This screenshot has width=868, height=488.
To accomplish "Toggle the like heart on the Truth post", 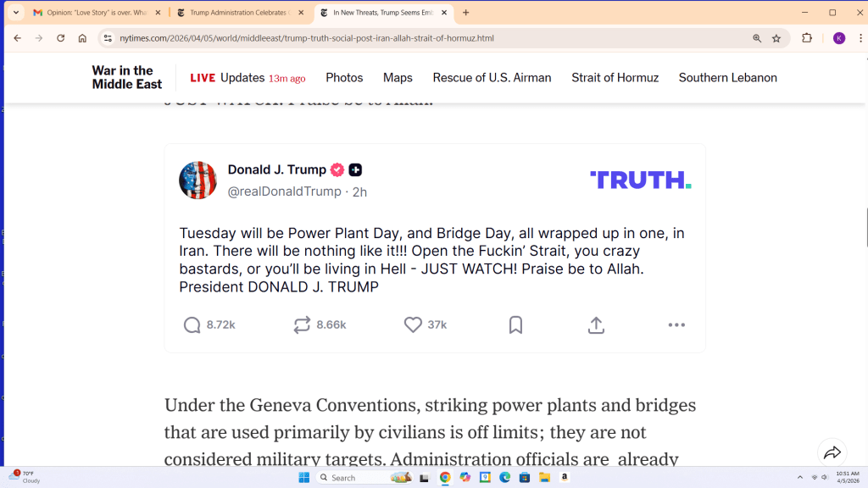I will pos(412,324).
